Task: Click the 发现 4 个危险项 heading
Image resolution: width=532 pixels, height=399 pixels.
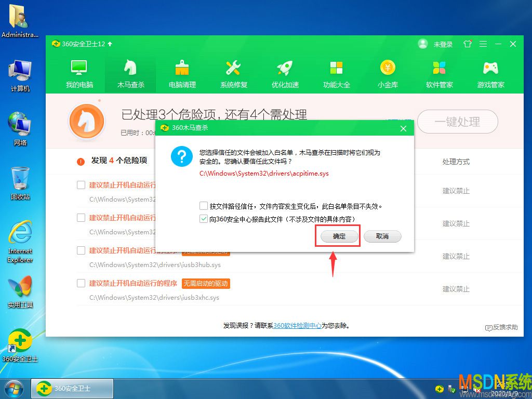Action: [x=119, y=161]
